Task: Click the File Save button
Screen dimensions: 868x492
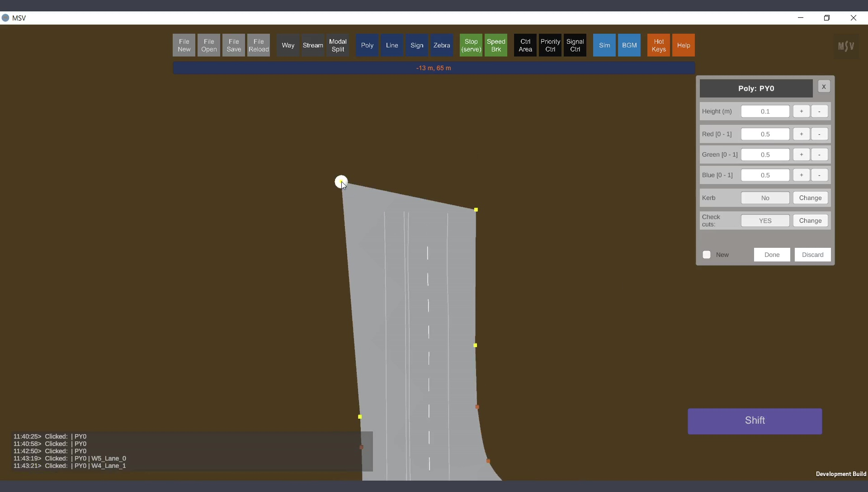Action: [233, 45]
